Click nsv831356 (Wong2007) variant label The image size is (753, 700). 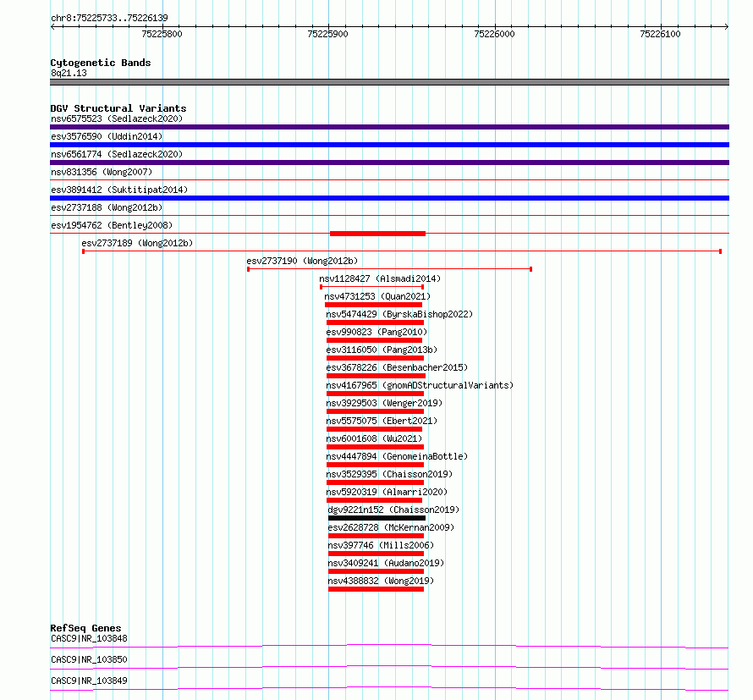[102, 172]
